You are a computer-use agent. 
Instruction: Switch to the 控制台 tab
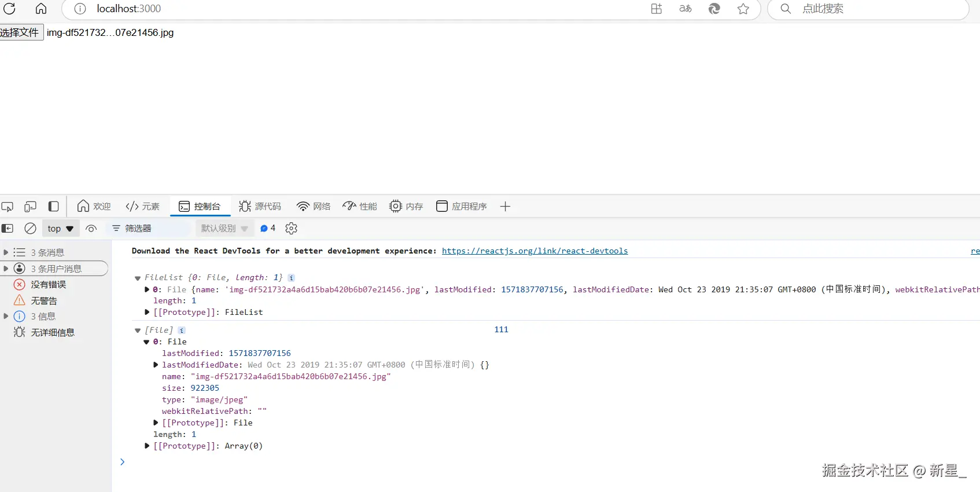point(200,207)
